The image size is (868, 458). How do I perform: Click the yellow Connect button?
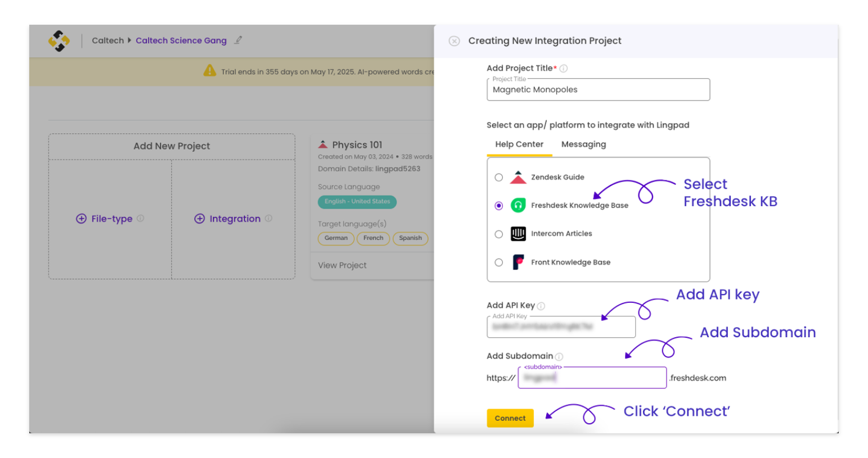tap(510, 418)
